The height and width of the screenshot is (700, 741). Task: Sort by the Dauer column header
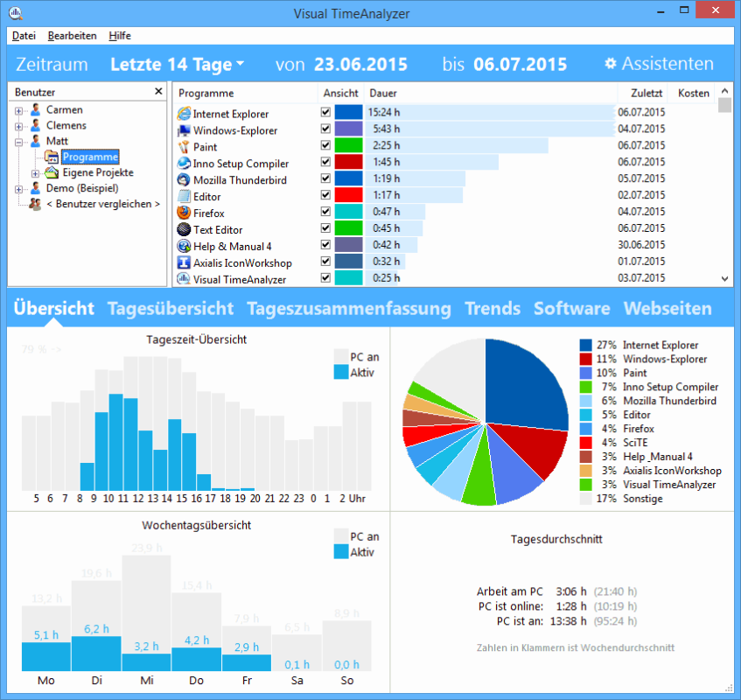(x=491, y=93)
